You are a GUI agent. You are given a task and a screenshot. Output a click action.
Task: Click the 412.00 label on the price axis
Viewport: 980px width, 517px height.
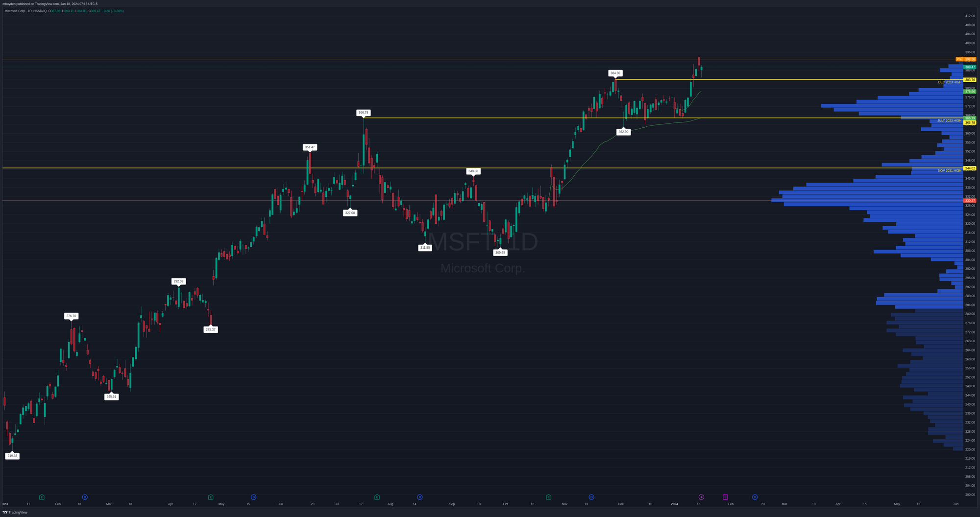click(x=970, y=16)
